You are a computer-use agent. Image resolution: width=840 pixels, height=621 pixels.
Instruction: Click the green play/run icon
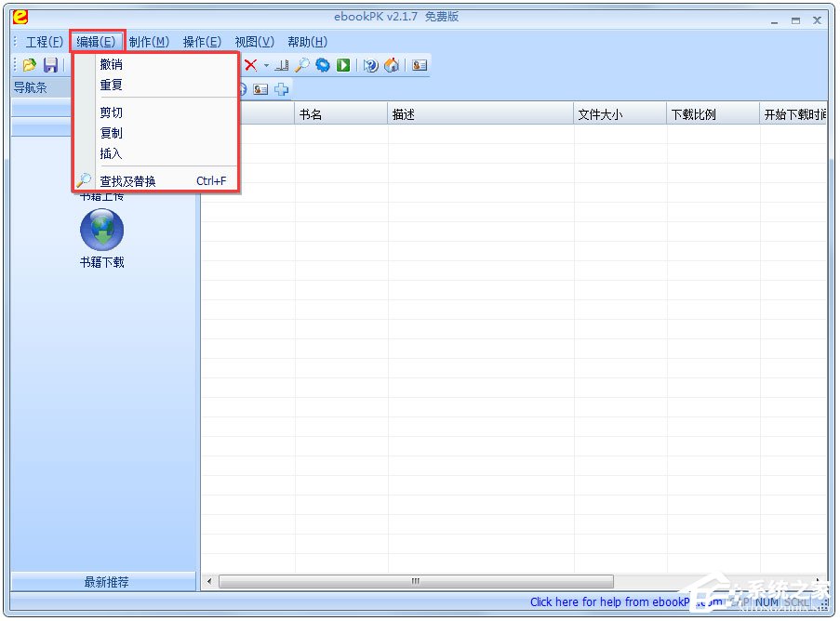(x=343, y=65)
